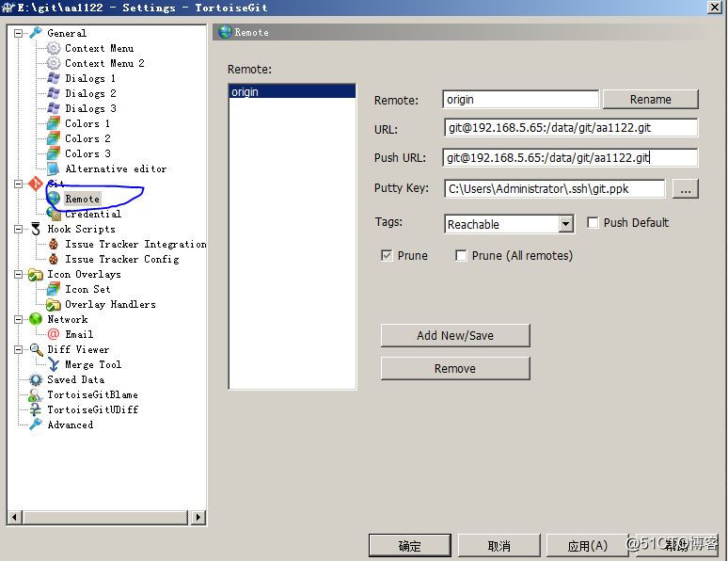Click the Saved Data gear icon
Image resolution: width=728 pixels, height=561 pixels.
36,379
